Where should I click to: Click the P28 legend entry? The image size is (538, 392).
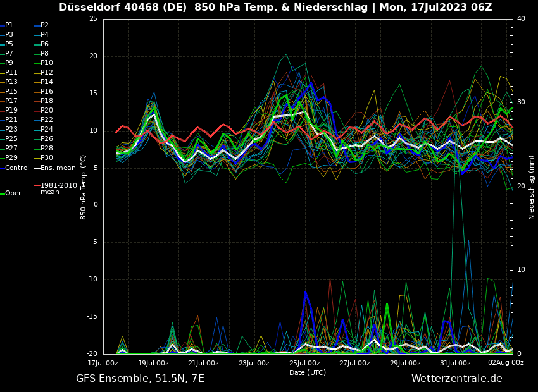click(47, 149)
